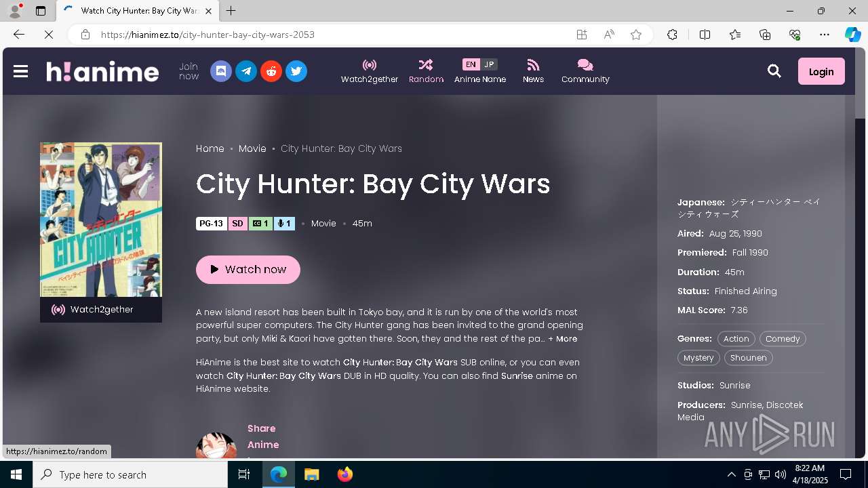
Task: Open the Community section
Action: [585, 71]
